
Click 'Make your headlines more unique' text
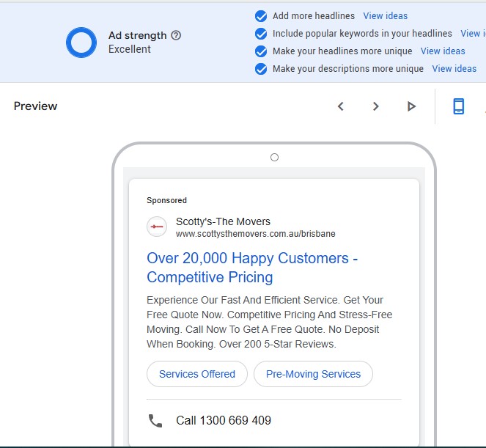tap(342, 51)
